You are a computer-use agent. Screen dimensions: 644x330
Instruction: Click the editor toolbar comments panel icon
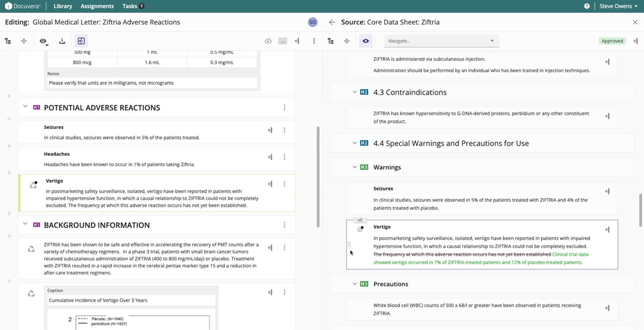[x=297, y=41]
